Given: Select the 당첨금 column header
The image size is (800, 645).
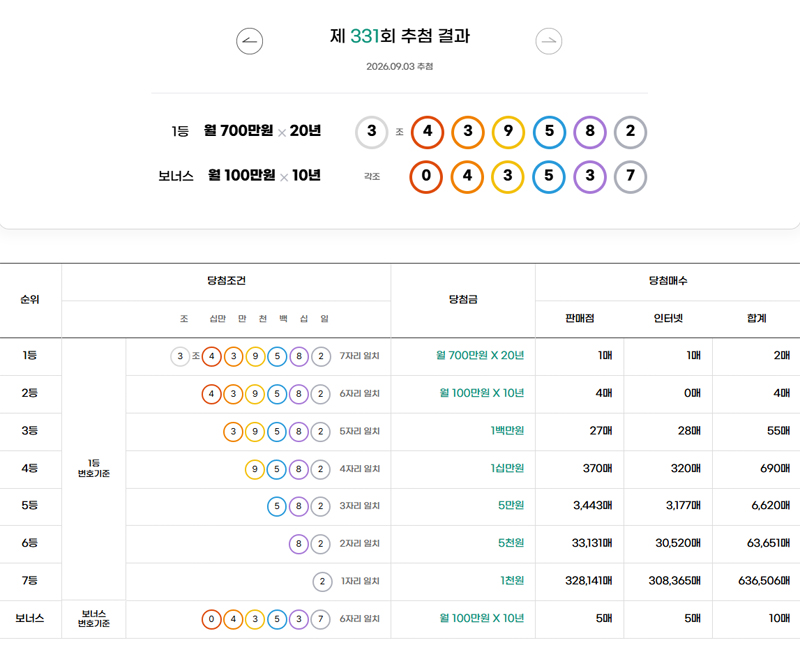Looking at the screenshot, I should pyautogui.click(x=463, y=300).
